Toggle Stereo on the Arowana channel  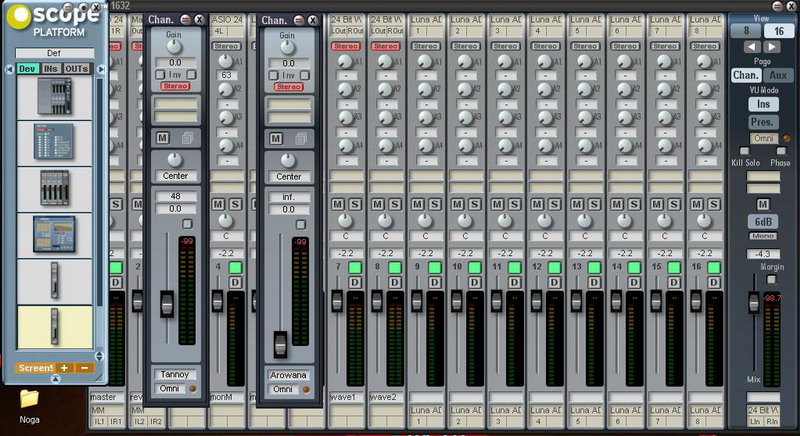(288, 87)
